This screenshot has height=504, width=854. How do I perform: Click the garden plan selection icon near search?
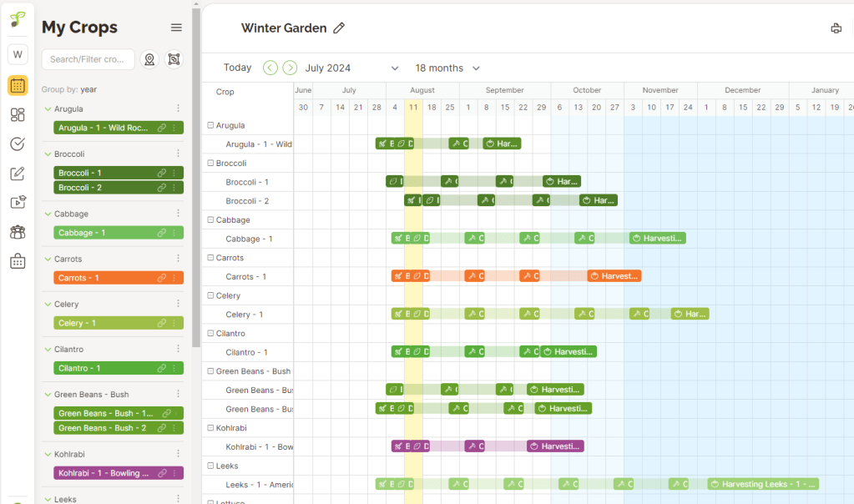coord(173,59)
